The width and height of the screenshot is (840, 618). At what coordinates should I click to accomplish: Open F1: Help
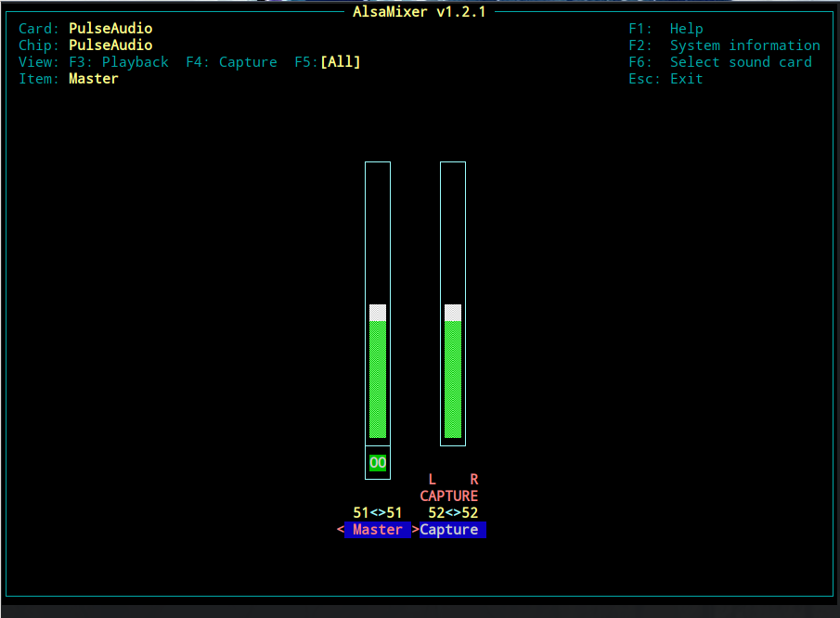point(666,29)
